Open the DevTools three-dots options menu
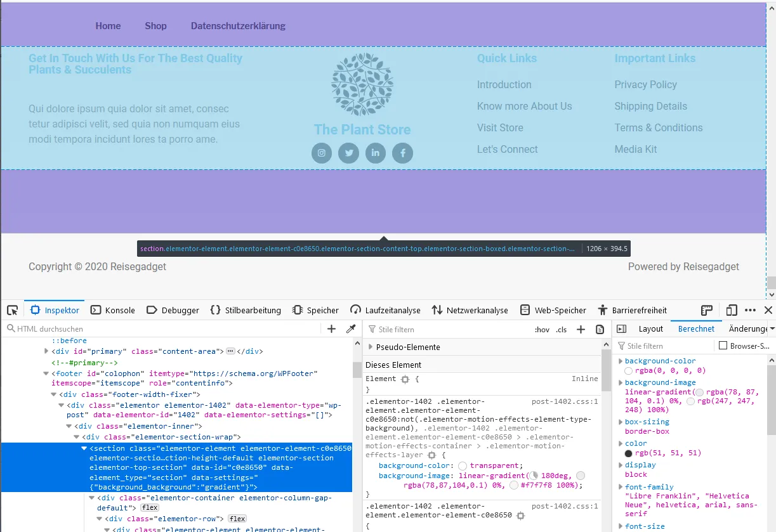Viewport: 776px width, 532px height. click(x=750, y=310)
